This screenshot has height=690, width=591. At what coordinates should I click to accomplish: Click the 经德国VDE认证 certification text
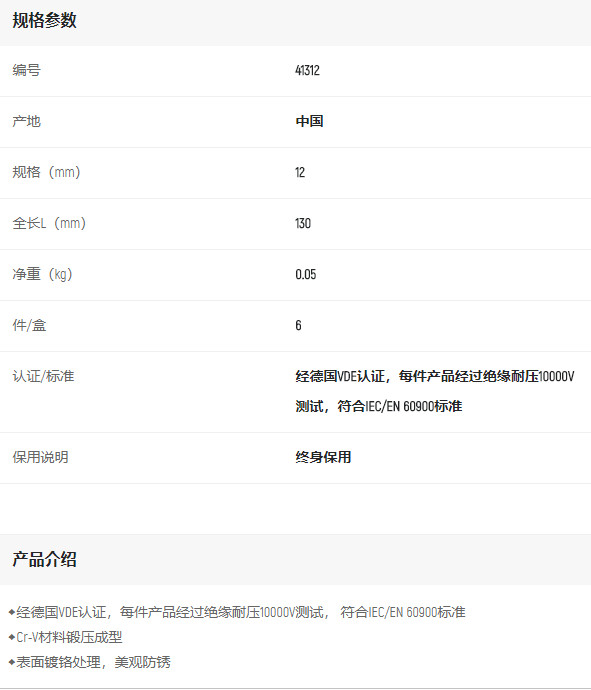click(340, 377)
